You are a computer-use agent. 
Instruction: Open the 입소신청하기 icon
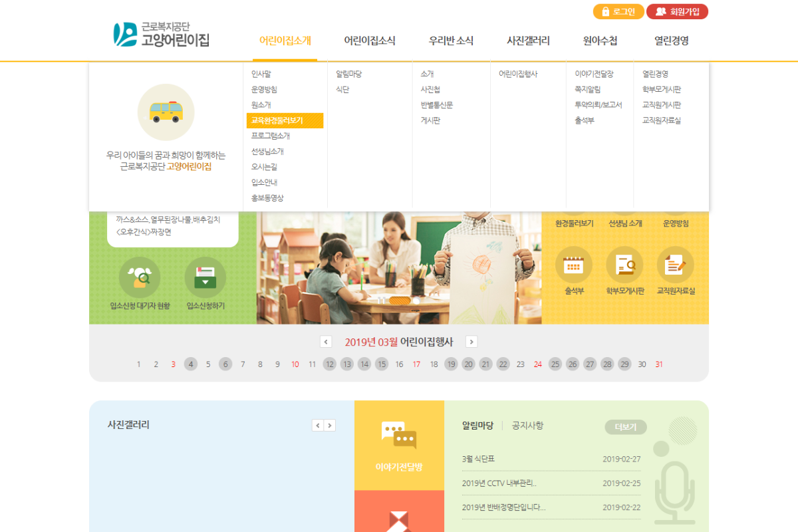pos(205,277)
